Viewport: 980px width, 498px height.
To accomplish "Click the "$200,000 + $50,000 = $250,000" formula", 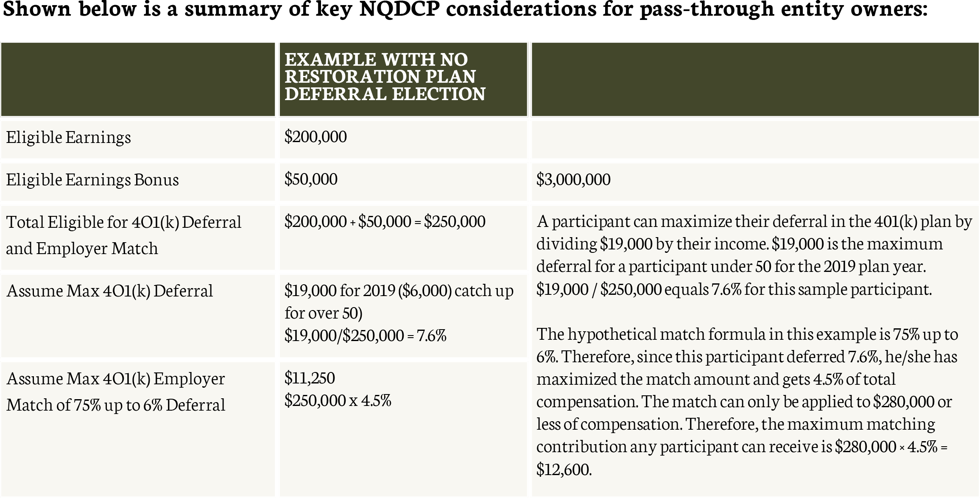I will tap(385, 221).
